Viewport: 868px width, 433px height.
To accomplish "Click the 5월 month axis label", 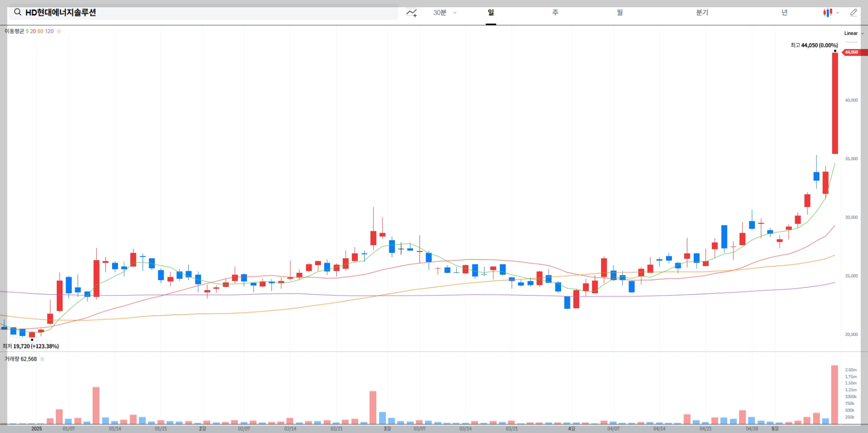I will [x=775, y=429].
